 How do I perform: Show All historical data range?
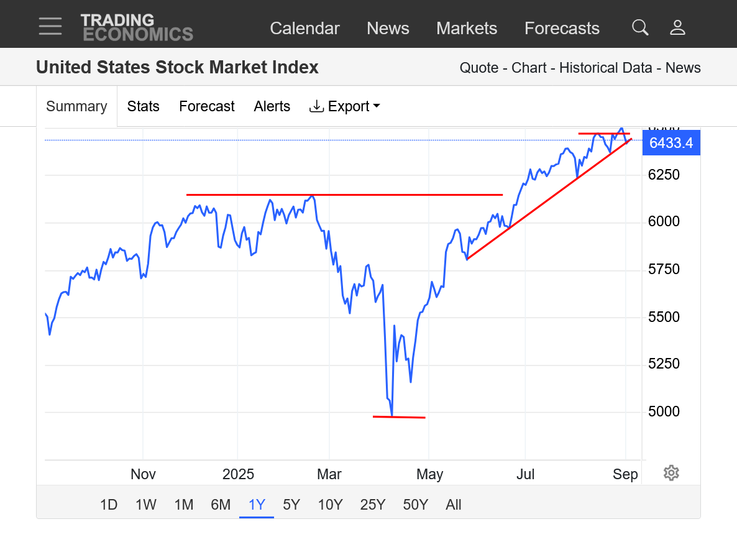click(454, 505)
